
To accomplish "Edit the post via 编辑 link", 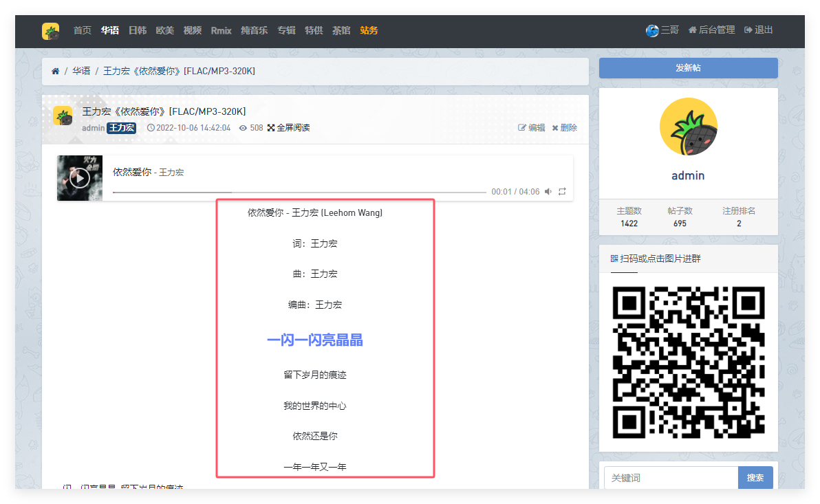I will 531,128.
